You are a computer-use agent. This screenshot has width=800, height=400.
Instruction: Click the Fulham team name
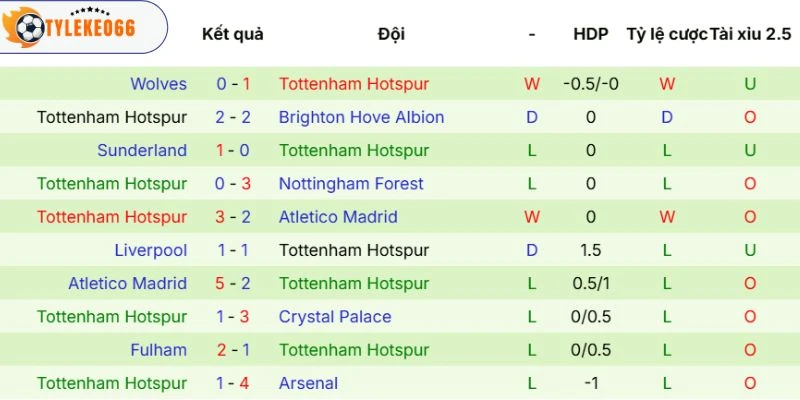click(x=158, y=350)
